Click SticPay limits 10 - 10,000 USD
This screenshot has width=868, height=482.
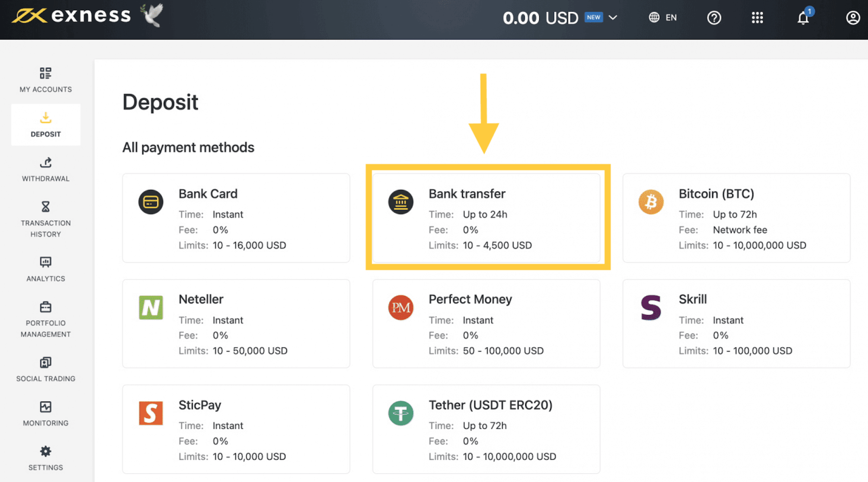click(x=249, y=456)
